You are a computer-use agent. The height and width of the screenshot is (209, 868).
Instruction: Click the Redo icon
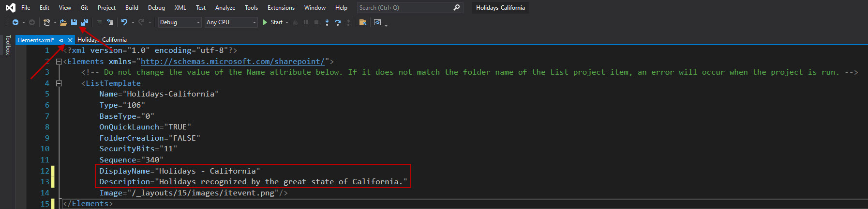coord(141,22)
